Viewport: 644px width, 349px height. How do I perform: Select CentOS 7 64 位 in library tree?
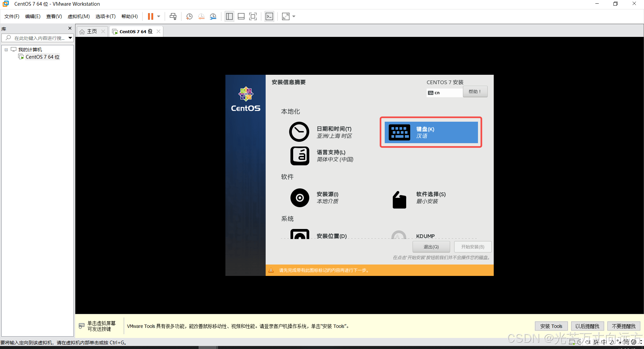(x=42, y=57)
